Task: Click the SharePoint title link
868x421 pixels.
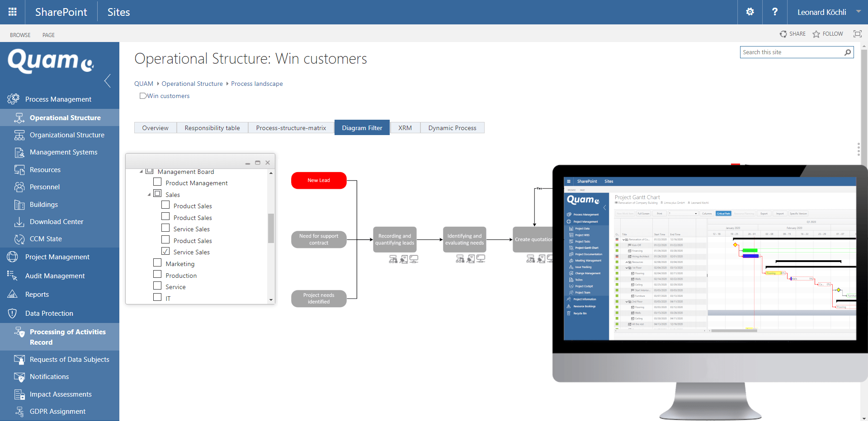Action: 61,12
